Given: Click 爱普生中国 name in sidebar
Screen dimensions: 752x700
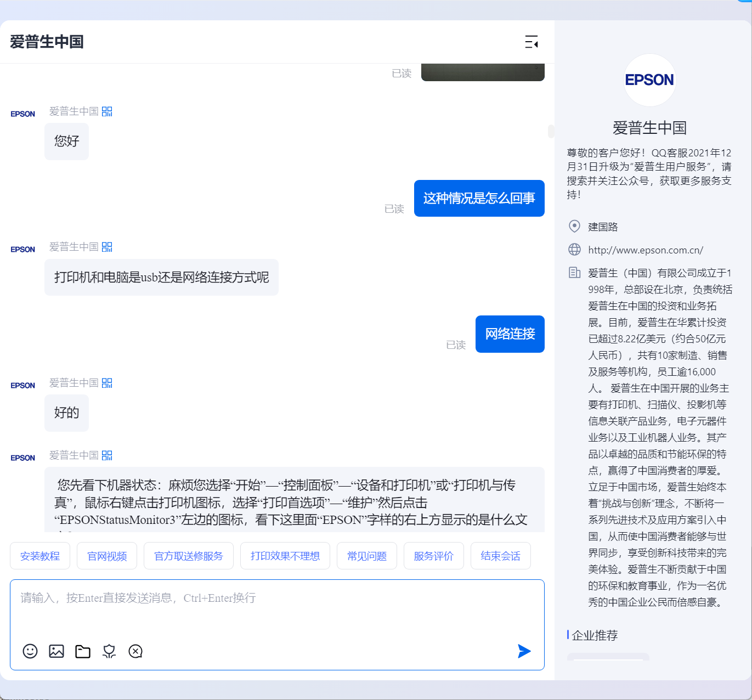Looking at the screenshot, I should coord(650,128).
